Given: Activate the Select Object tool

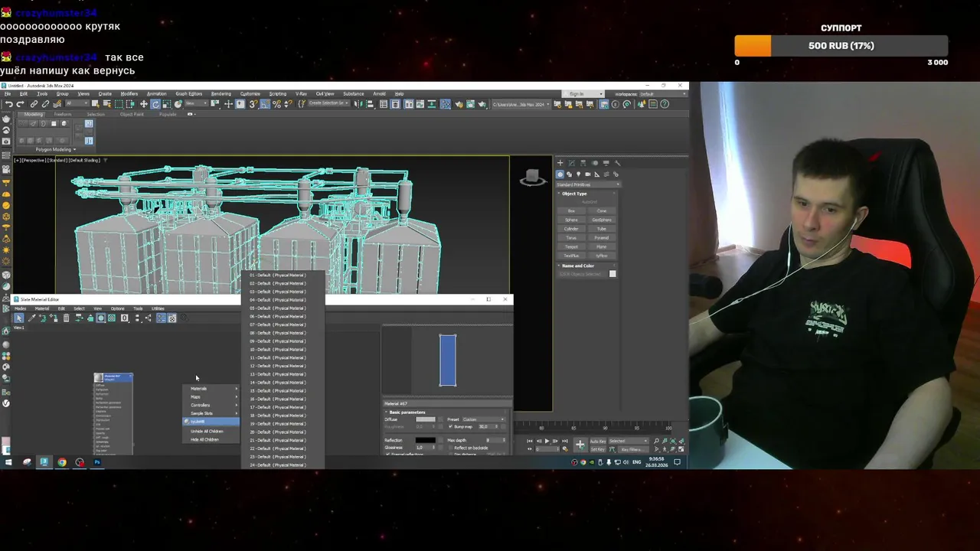Looking at the screenshot, I should point(95,104).
